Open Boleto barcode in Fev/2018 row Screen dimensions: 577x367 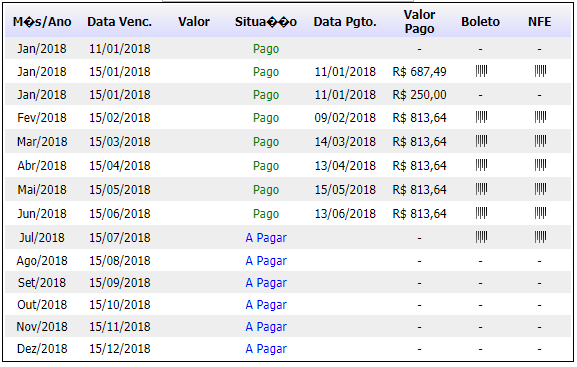[481, 117]
